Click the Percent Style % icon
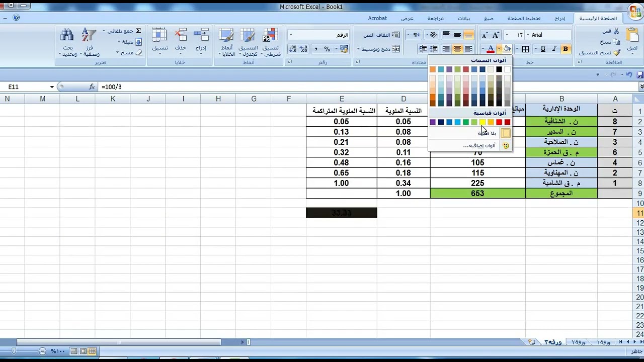The height and width of the screenshot is (362, 644). click(327, 49)
